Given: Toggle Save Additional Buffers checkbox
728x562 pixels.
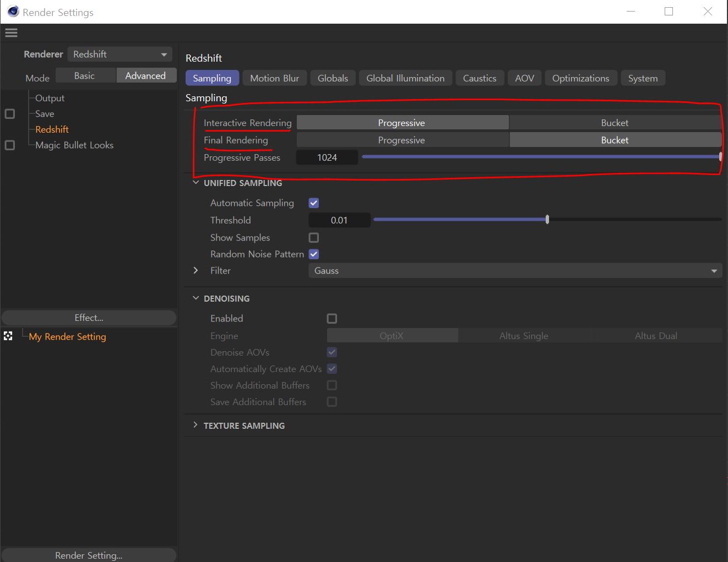Looking at the screenshot, I should [332, 402].
